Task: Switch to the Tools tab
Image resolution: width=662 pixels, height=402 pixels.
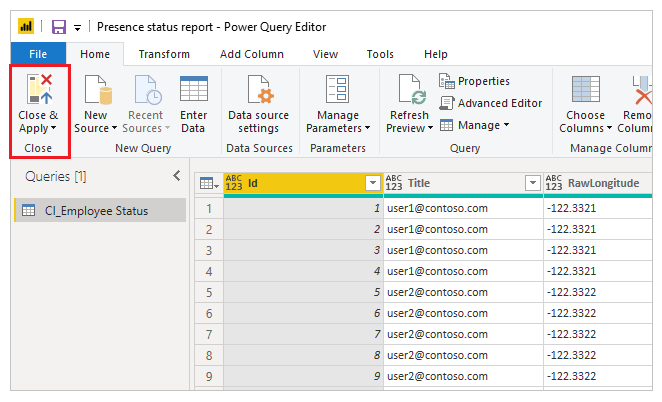Action: pos(380,54)
